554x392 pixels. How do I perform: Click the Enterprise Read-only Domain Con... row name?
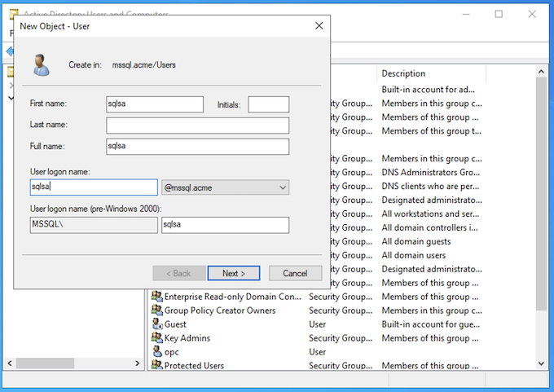pyautogui.click(x=232, y=297)
